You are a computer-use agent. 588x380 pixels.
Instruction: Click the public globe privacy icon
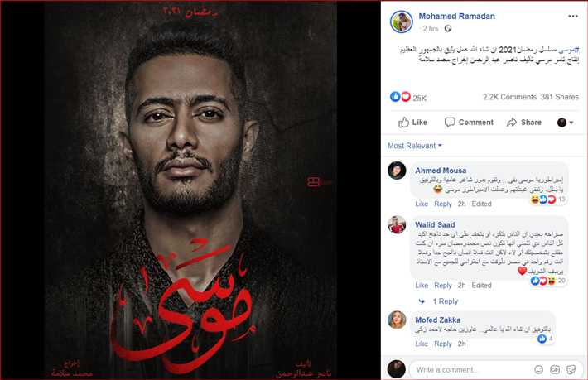(x=448, y=28)
